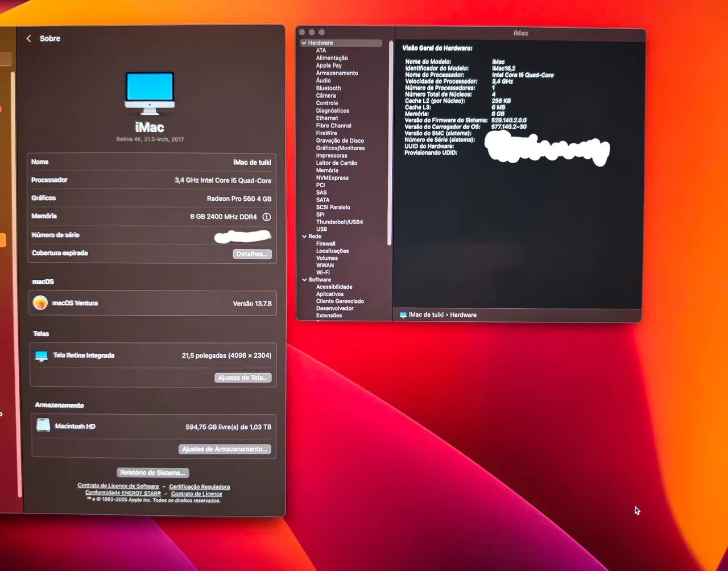
Task: Select Ethernet in the hardware tree
Action: pyautogui.click(x=327, y=118)
